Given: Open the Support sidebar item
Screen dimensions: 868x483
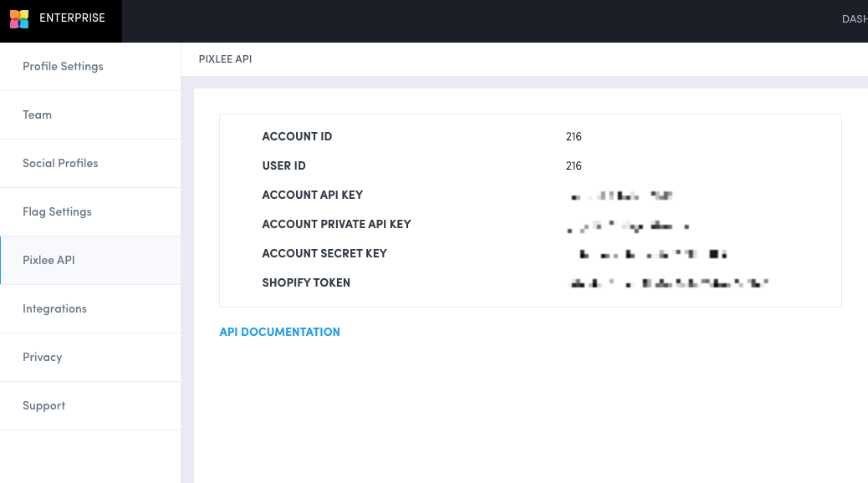Looking at the screenshot, I should point(90,405).
